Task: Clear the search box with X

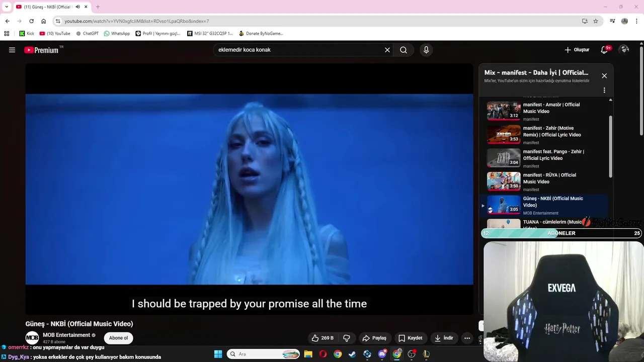Action: click(387, 50)
